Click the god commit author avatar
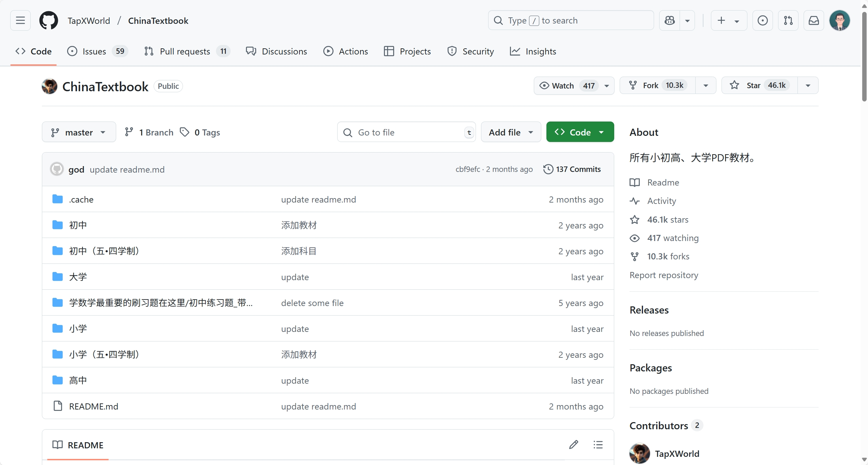868x465 pixels. 57,169
